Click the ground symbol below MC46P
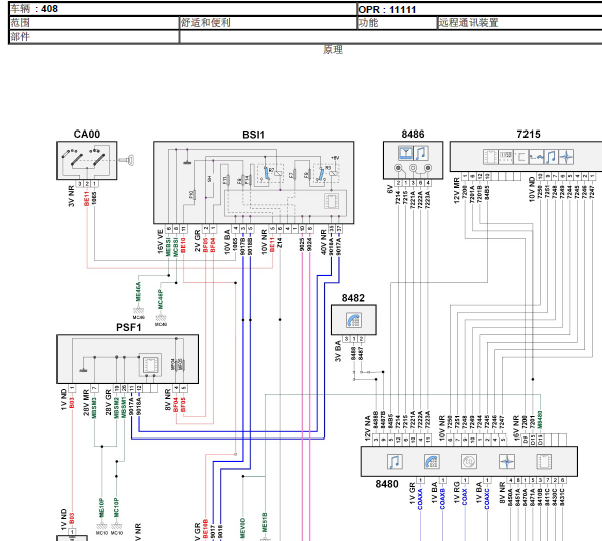Screen dimensions: 602x541 coord(160,319)
